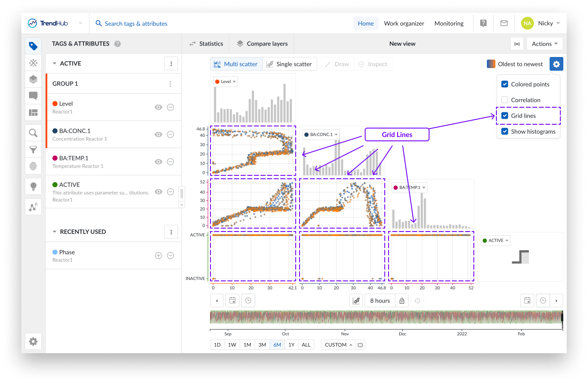
Task: Open the CUSTOM time range dropdown
Action: click(338, 345)
